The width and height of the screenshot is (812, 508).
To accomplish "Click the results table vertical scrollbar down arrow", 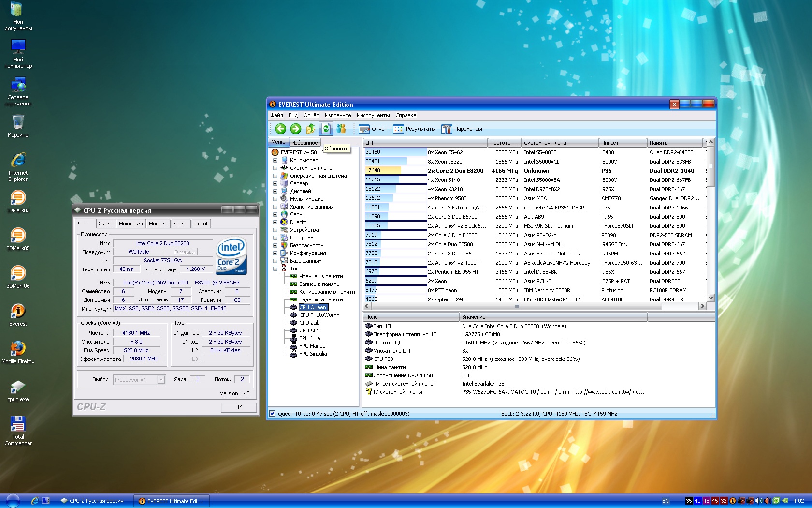I will click(x=710, y=298).
